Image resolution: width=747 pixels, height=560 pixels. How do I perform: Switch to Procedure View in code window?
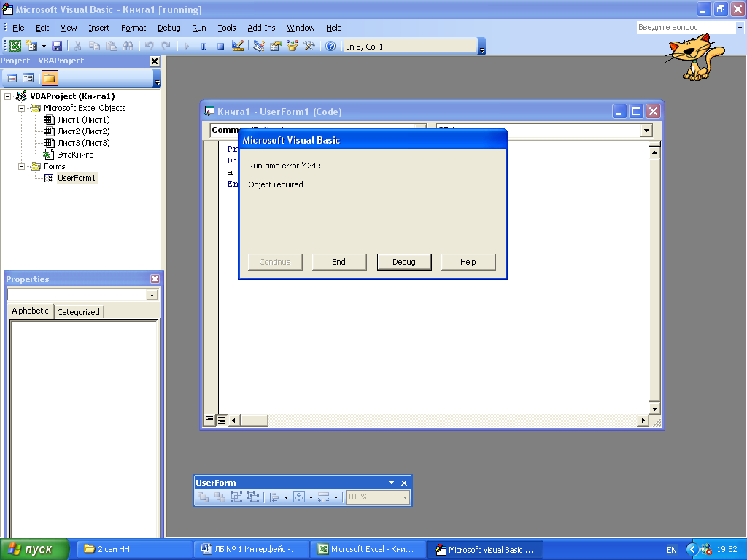(x=209, y=419)
